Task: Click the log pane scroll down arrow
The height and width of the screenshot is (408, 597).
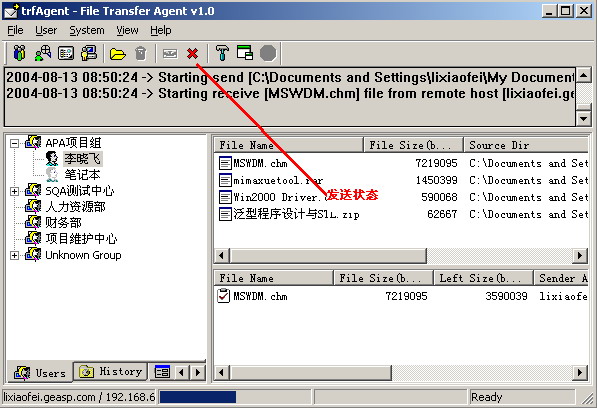Action: click(583, 118)
